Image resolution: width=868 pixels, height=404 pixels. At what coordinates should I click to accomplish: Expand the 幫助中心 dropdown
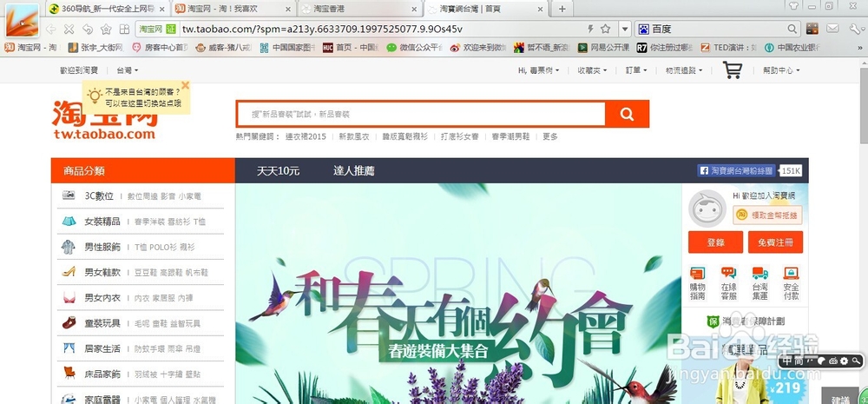[x=781, y=70]
